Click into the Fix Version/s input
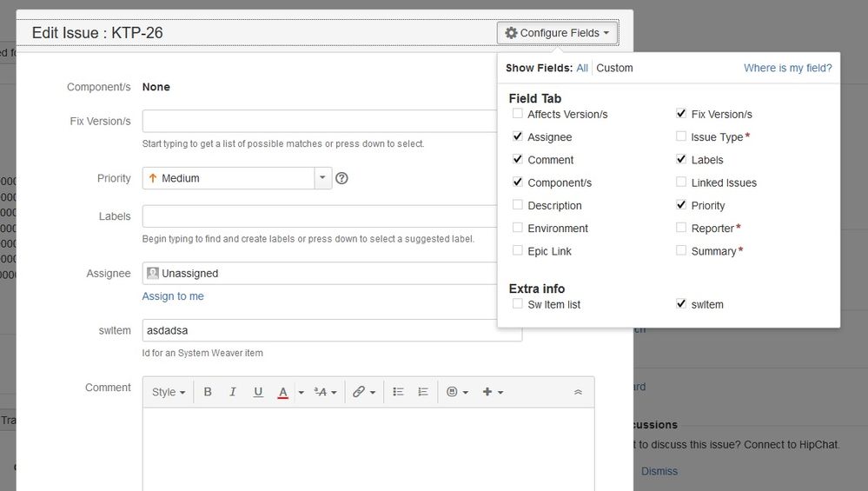This screenshot has height=491, width=868. pos(320,121)
